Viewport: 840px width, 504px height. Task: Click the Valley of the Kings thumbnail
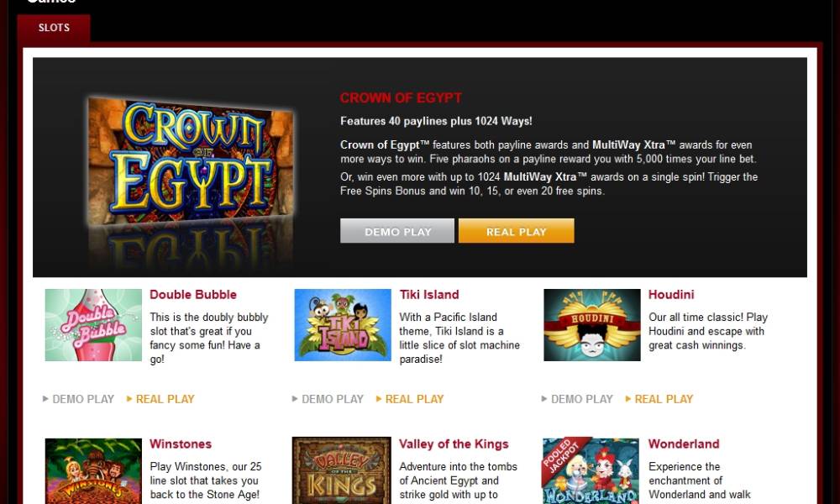pos(342,470)
